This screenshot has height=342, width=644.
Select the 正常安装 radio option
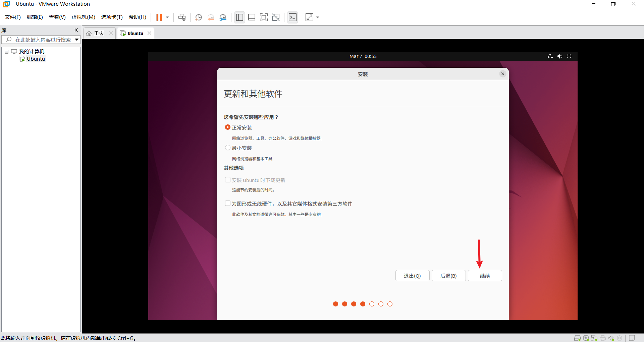[x=228, y=127]
